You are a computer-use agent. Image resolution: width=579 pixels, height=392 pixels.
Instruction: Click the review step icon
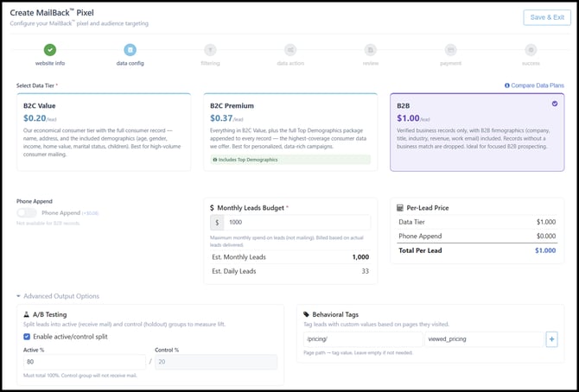(371, 50)
